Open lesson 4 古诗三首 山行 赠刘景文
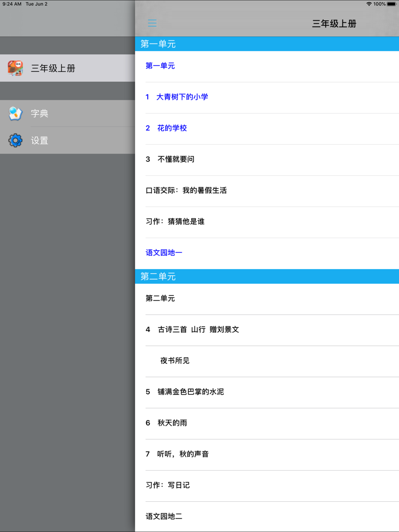The image size is (399, 532). [x=267, y=330]
